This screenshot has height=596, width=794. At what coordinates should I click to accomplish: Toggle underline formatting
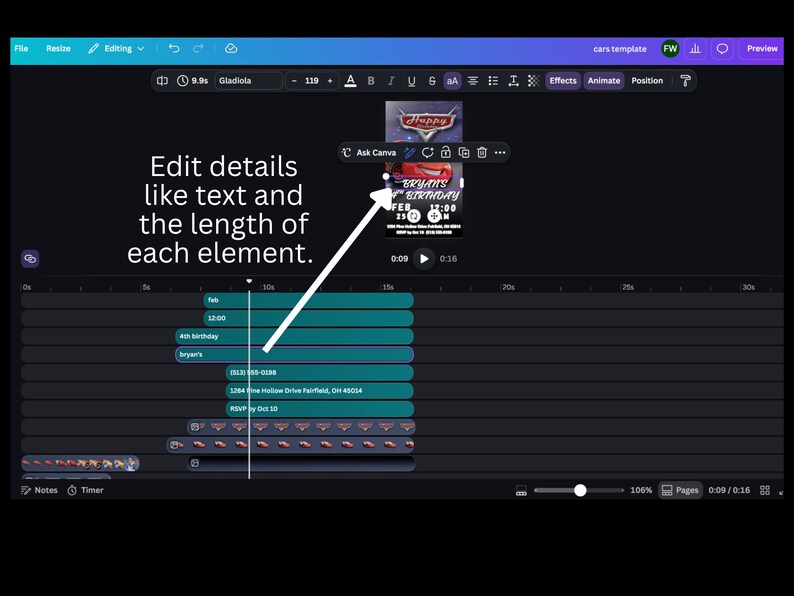click(411, 81)
